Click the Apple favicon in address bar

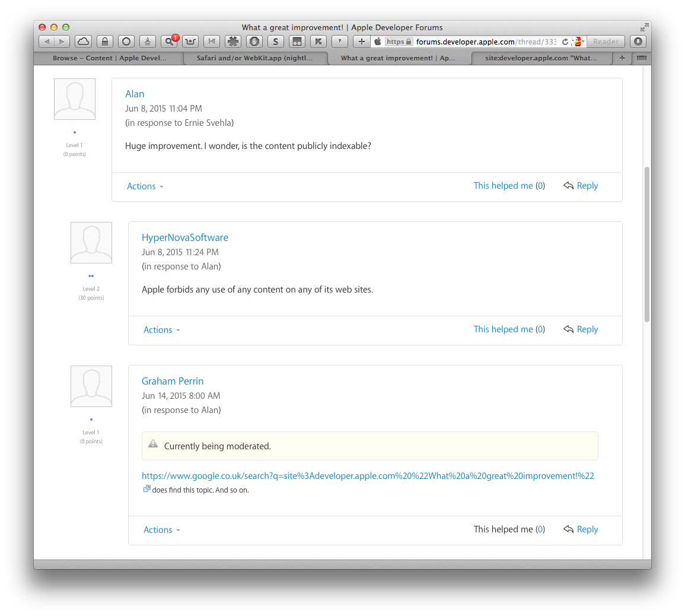point(378,42)
